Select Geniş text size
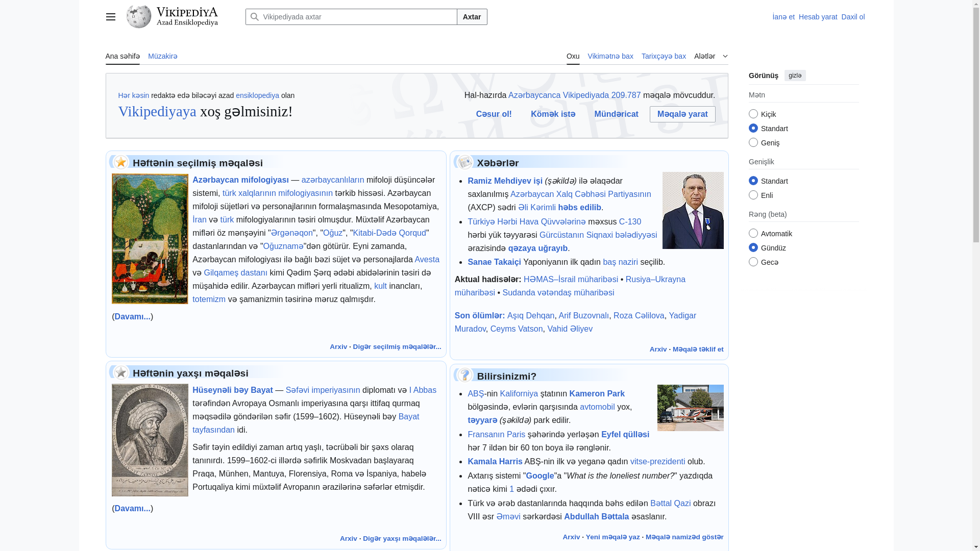The height and width of the screenshot is (551, 980). tap(753, 142)
